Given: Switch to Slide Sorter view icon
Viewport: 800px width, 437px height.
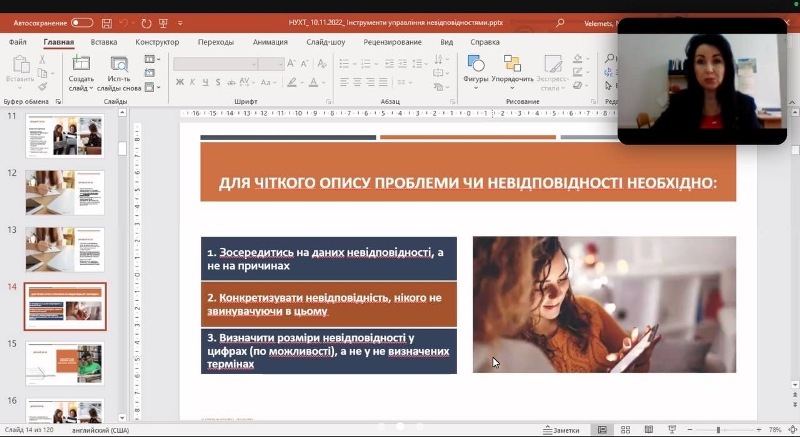Looking at the screenshot, I should click(x=626, y=430).
